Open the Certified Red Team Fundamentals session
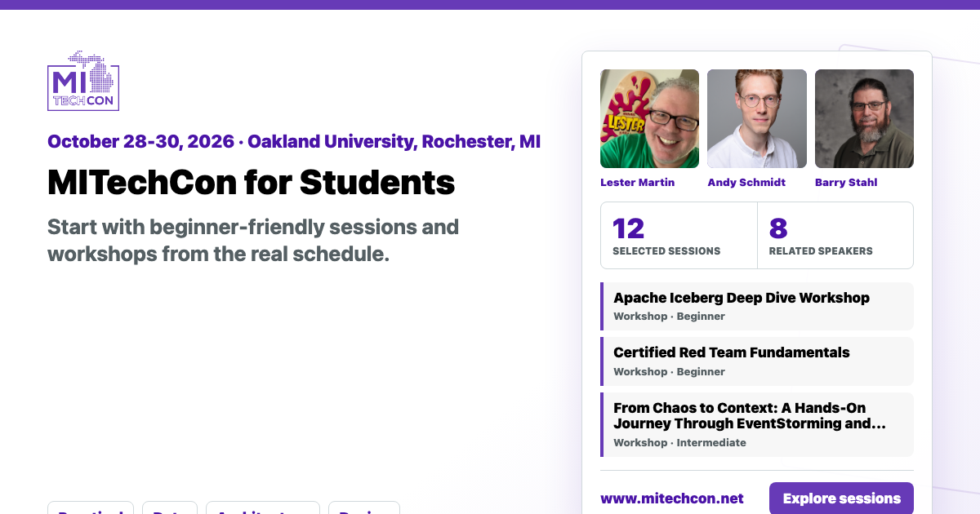 point(757,361)
